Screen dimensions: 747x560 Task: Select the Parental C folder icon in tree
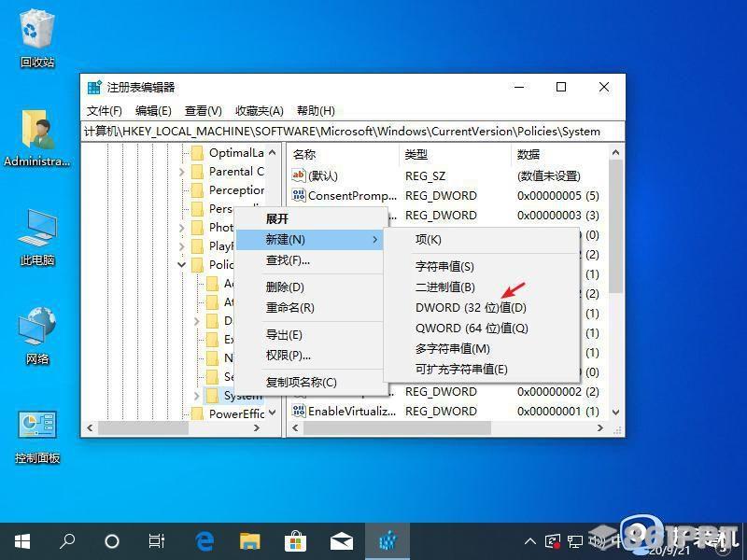(197, 172)
